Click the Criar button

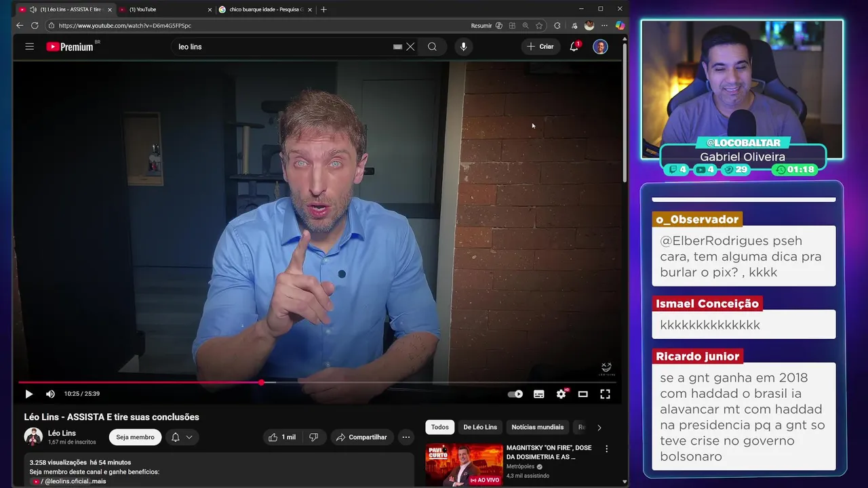(x=540, y=47)
